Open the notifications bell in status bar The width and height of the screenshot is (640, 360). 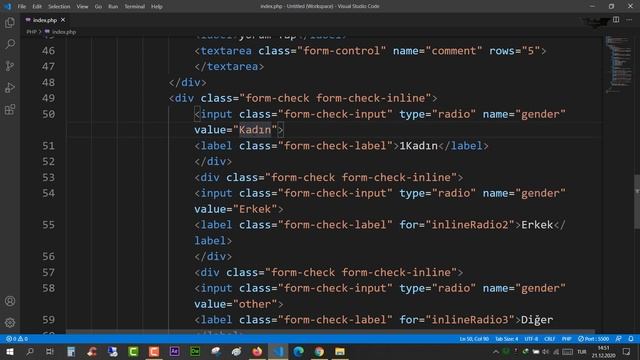pyautogui.click(x=631, y=339)
